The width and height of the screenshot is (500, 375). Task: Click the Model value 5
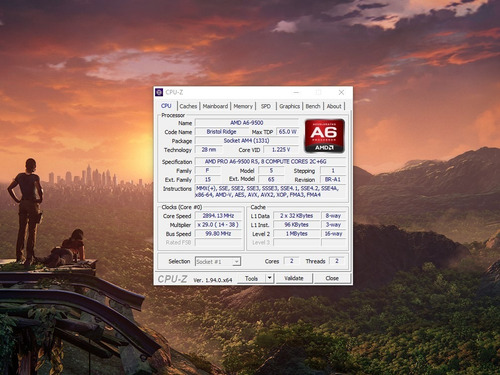point(271,171)
